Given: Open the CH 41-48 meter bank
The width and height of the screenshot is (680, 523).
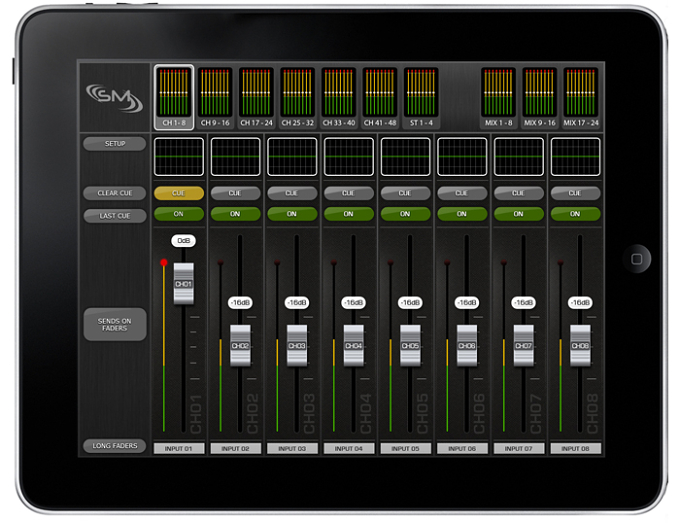Looking at the screenshot, I should 380,98.
